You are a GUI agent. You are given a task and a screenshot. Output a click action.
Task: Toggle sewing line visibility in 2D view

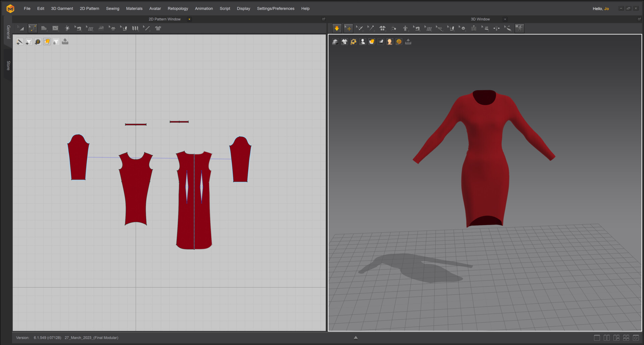(19, 42)
